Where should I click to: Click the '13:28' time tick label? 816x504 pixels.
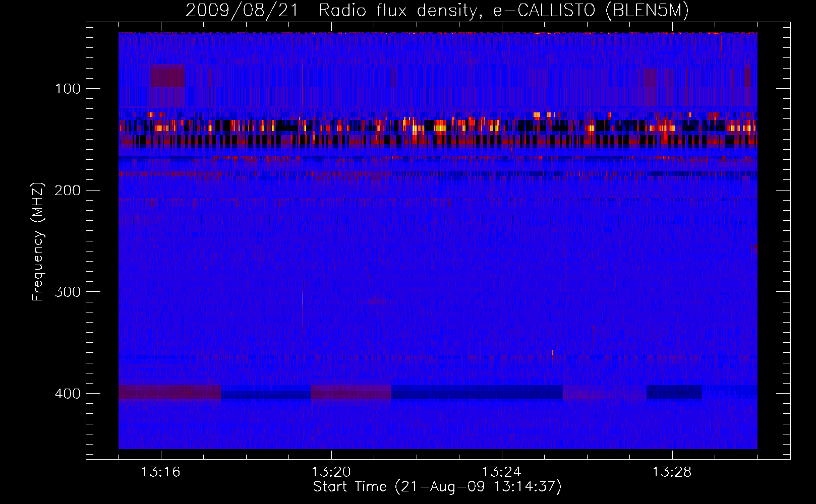coord(672,472)
